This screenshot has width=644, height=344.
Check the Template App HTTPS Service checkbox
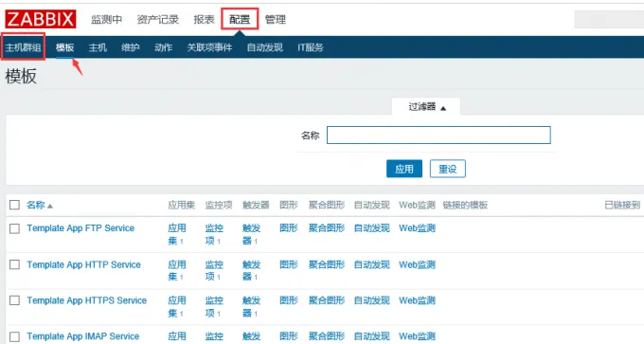point(14,300)
